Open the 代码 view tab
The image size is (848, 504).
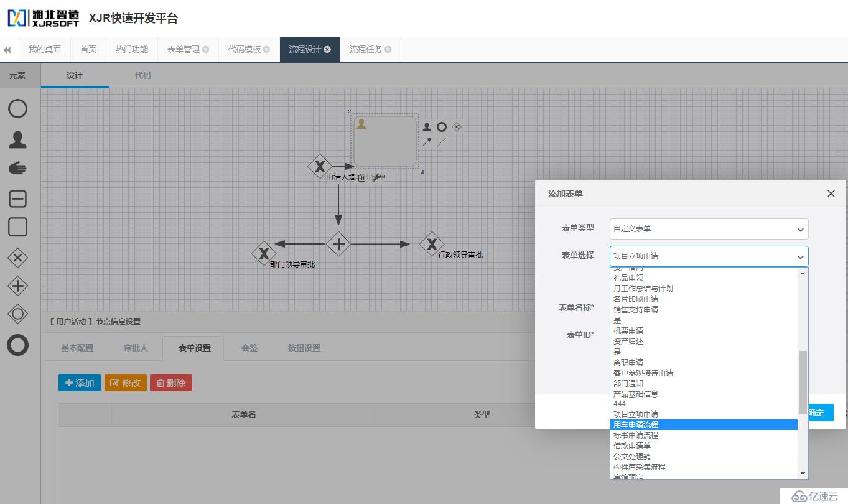(x=143, y=76)
